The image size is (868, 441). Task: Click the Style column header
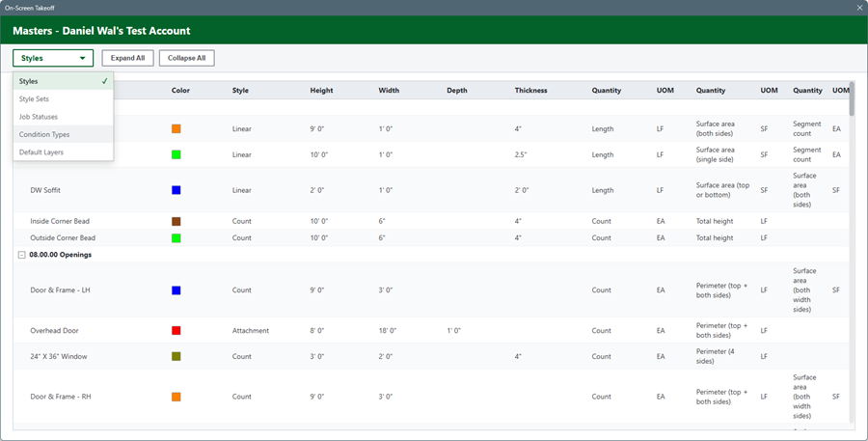coord(240,91)
